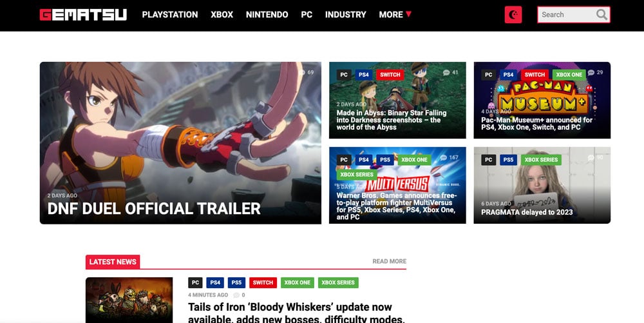Select Switch tag on Tails of Iron
The image size is (644, 323).
[263, 283]
